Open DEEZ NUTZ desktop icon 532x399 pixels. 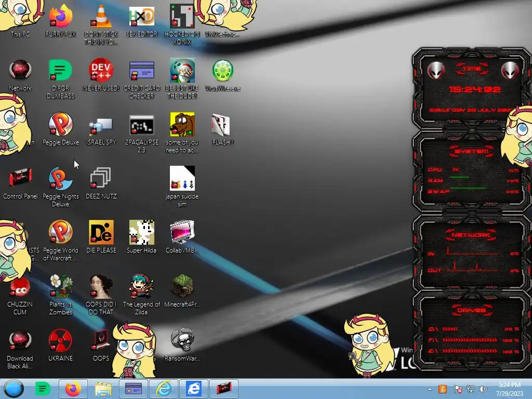point(101,182)
